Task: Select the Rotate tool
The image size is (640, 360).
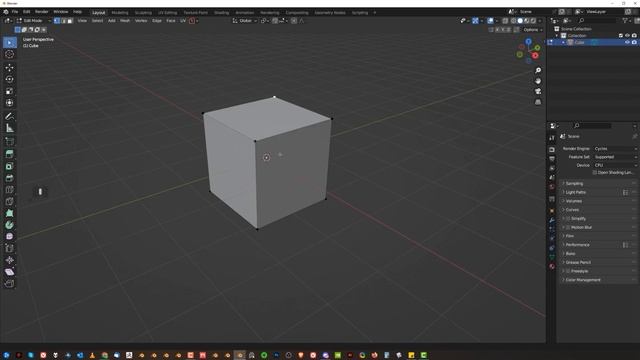Action: point(10,79)
